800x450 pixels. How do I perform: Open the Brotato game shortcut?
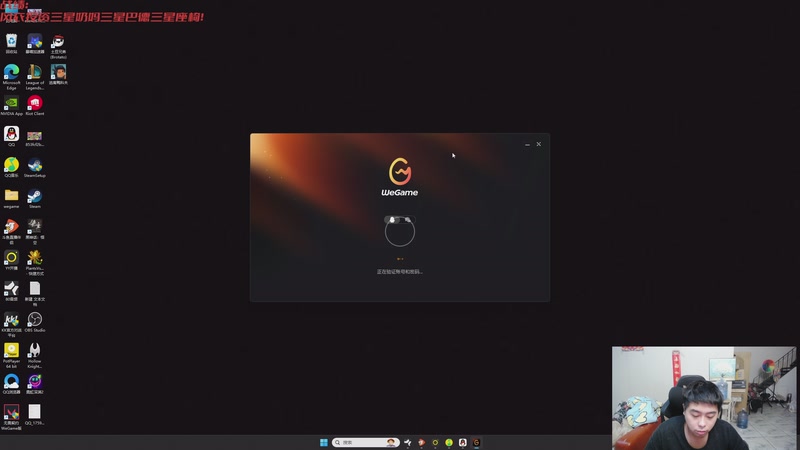[x=58, y=46]
